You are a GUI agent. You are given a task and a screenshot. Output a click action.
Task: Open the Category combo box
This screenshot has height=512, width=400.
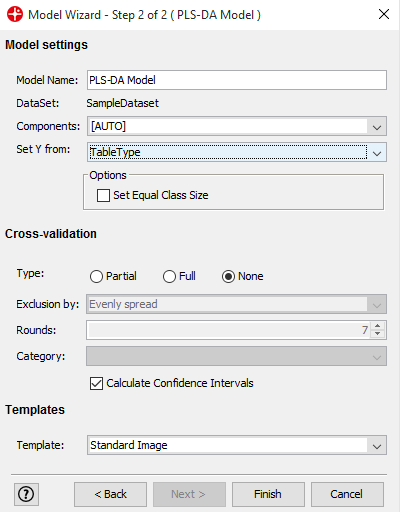tap(237, 356)
